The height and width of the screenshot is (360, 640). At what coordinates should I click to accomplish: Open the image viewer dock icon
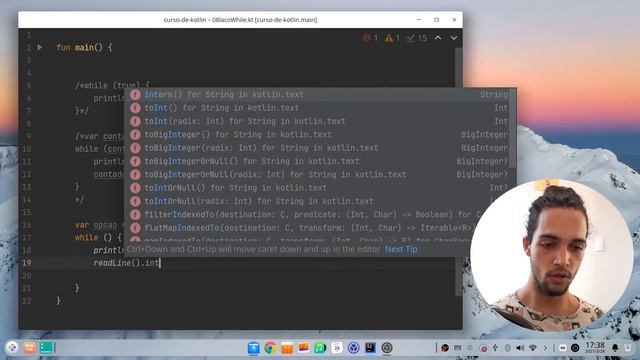(x=303, y=348)
